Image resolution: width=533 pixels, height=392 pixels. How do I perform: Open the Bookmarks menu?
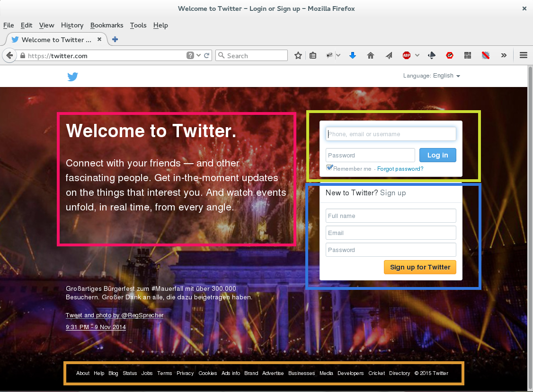[107, 25]
